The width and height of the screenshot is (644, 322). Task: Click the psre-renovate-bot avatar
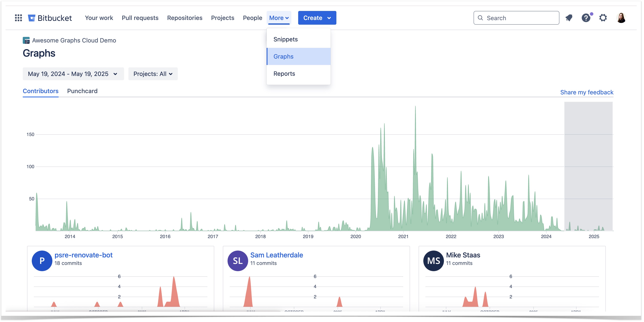point(42,261)
